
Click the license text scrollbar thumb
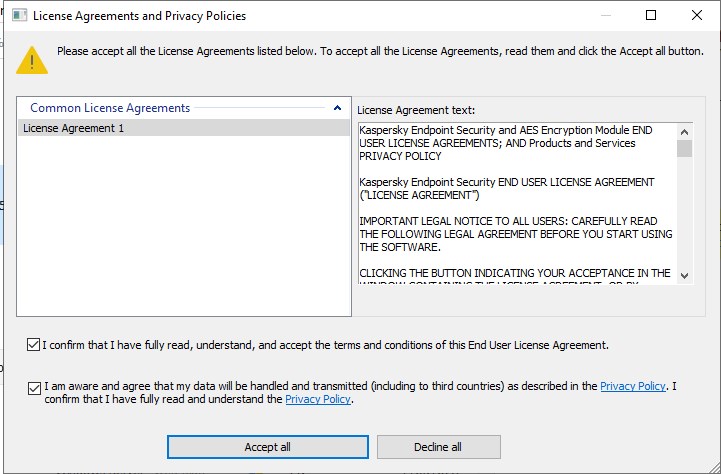pyautogui.click(x=685, y=149)
